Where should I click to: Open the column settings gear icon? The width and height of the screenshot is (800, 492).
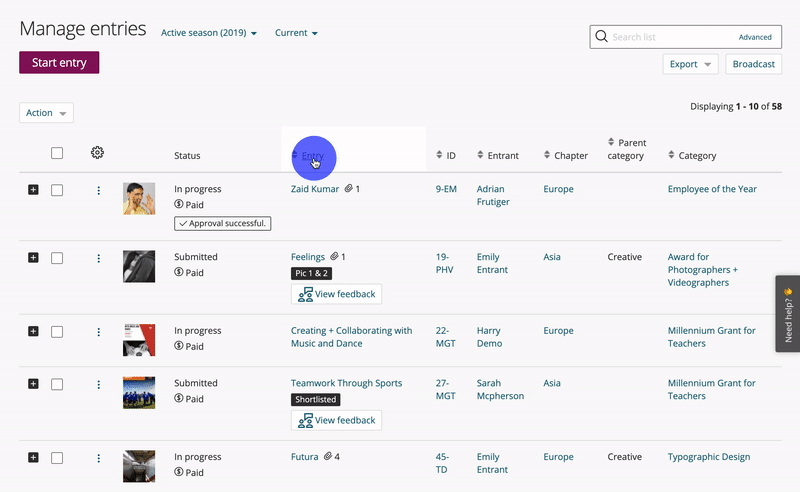click(x=97, y=153)
